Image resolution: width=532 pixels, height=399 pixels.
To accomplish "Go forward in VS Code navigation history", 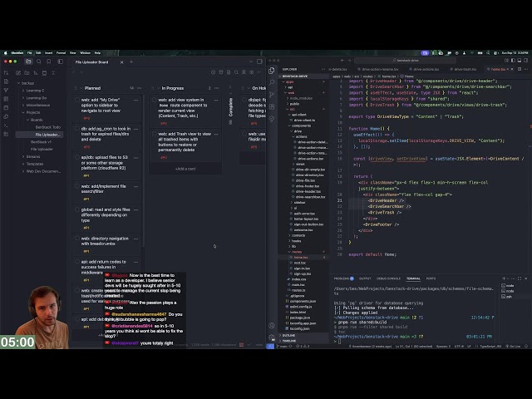I will click(349, 61).
